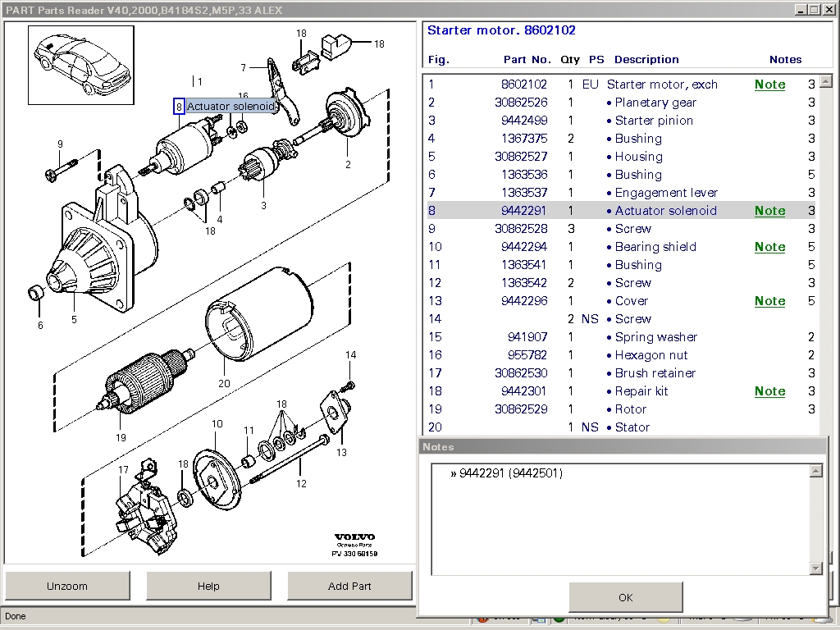Click callout 1 near the diagram top
840x630 pixels.
coord(200,81)
